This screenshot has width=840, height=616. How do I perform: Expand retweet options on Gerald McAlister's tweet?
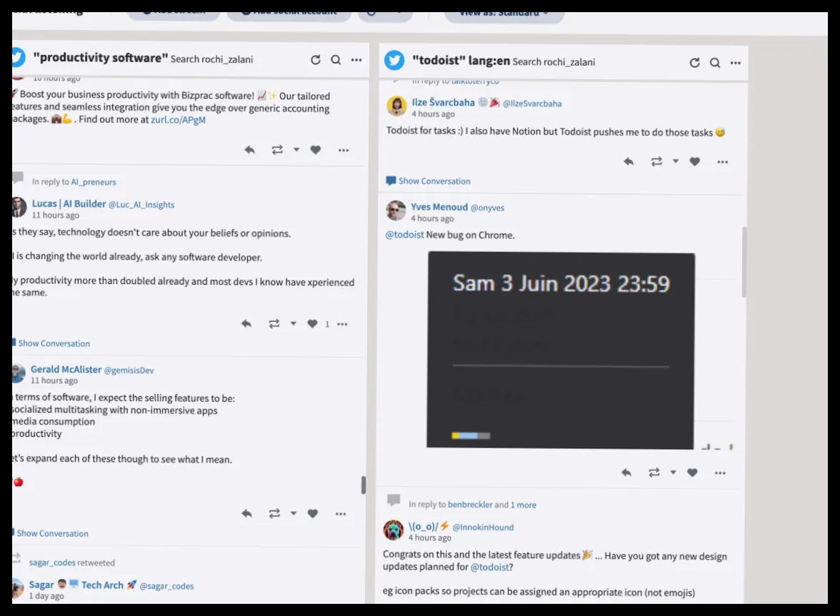click(x=294, y=514)
